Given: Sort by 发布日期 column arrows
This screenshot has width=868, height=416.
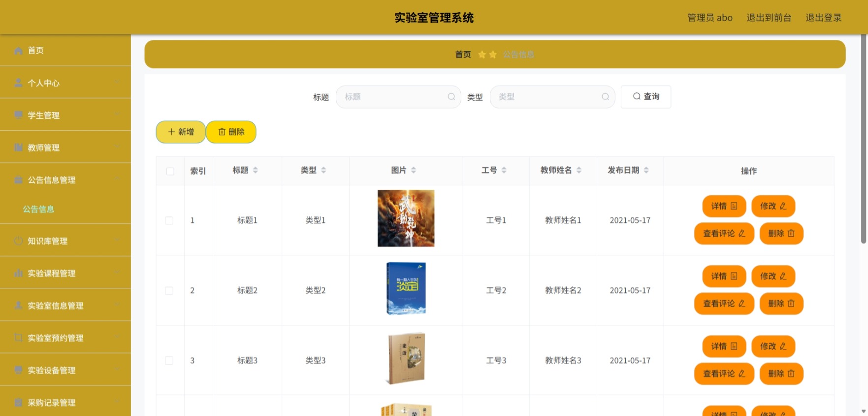Looking at the screenshot, I should tap(646, 170).
